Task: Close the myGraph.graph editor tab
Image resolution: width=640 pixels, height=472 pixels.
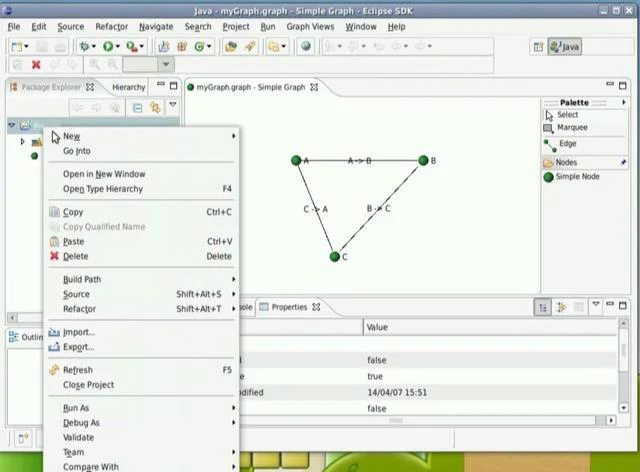Action: (314, 87)
